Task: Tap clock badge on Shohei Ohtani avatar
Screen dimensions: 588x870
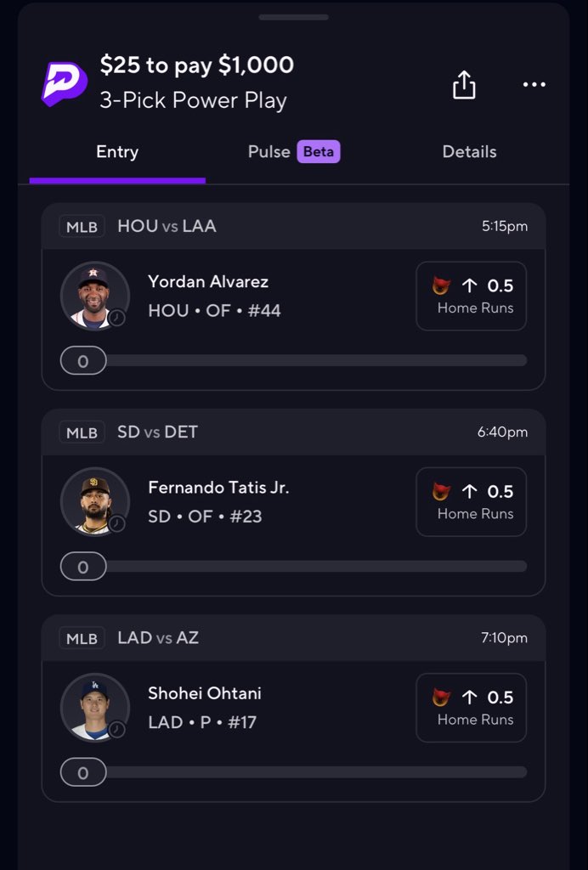Action: point(117,730)
